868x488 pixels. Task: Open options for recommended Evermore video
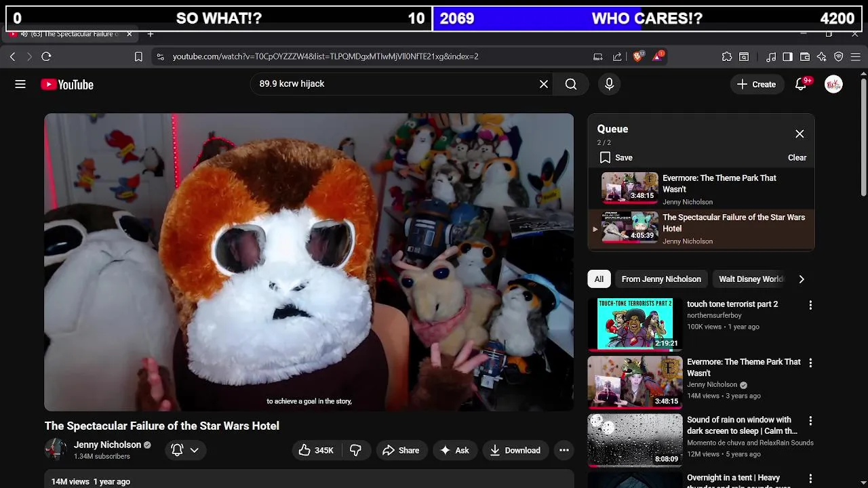pos(810,363)
